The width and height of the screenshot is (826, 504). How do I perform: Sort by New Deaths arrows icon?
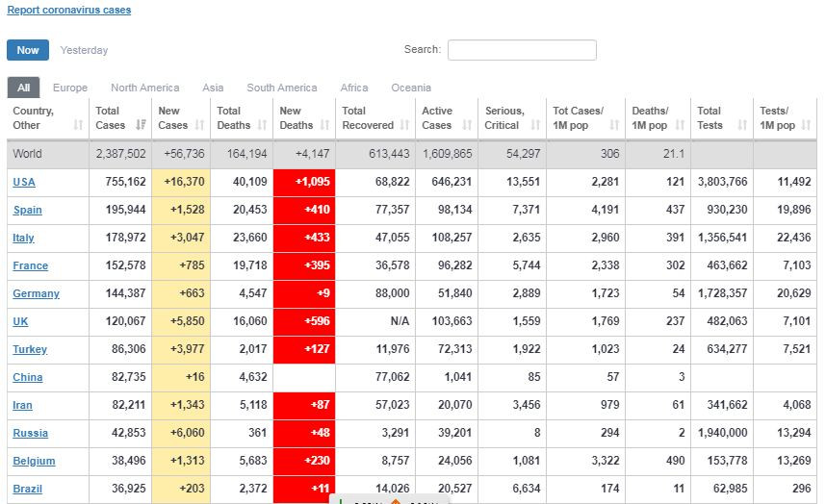click(324, 125)
